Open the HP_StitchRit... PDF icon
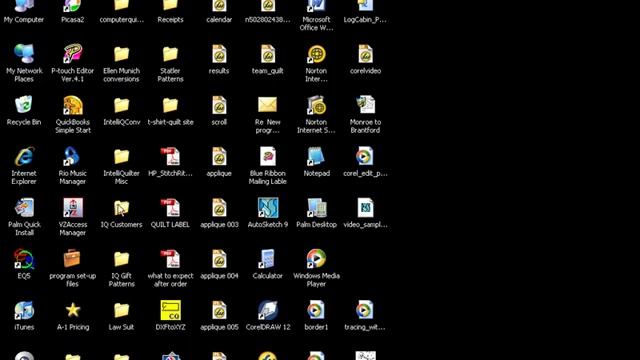The image size is (640, 360). (171, 156)
